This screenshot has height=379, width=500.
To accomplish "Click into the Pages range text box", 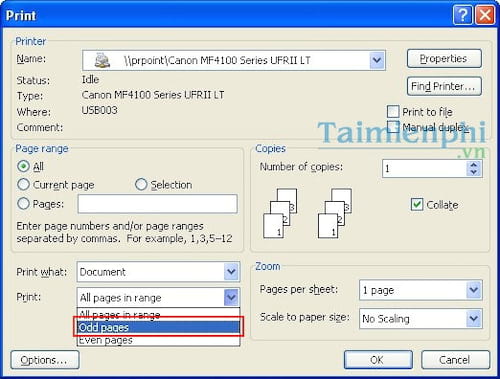I will [x=158, y=204].
